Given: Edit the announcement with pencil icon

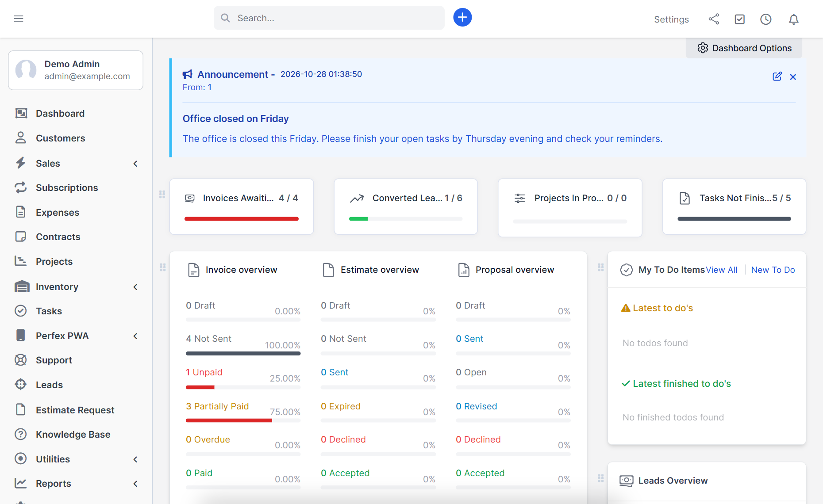Looking at the screenshot, I should 777,76.
